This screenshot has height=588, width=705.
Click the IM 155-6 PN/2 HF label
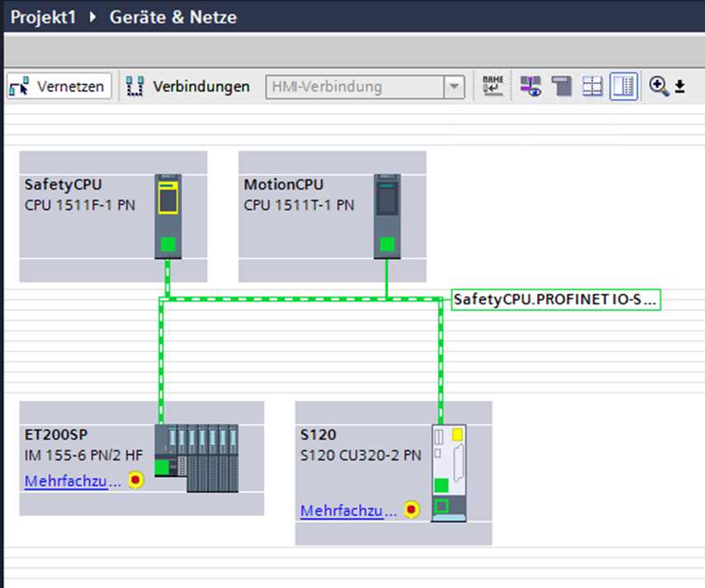pyautogui.click(x=83, y=455)
